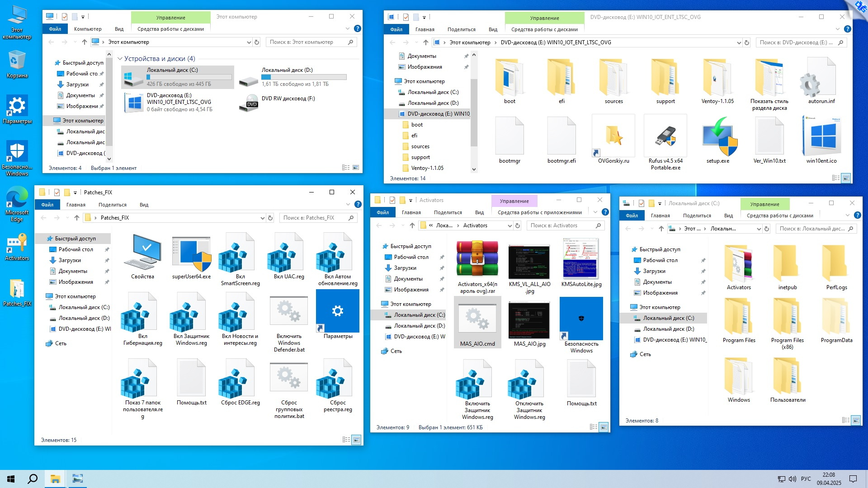Screen dimensions: 868x488
Task: Click File Explorer on taskbar
Action: click(x=55, y=479)
